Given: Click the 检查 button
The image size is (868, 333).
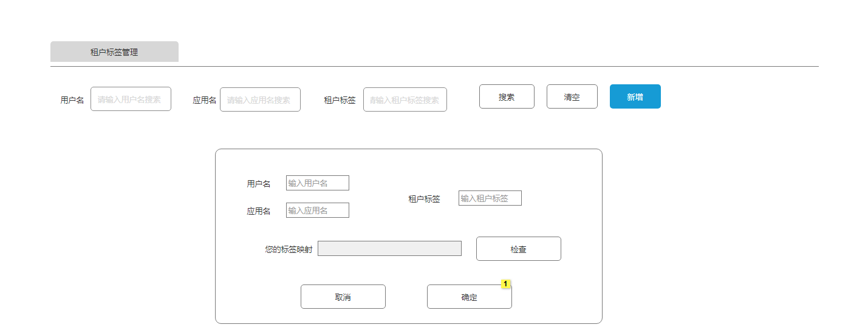Looking at the screenshot, I should 519,249.
